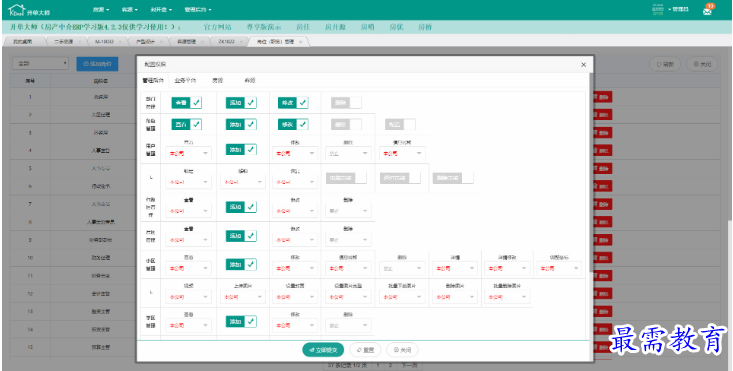The width and height of the screenshot is (733, 371).
Task: Switch to 我的桌面 page tab
Action: pos(23,42)
